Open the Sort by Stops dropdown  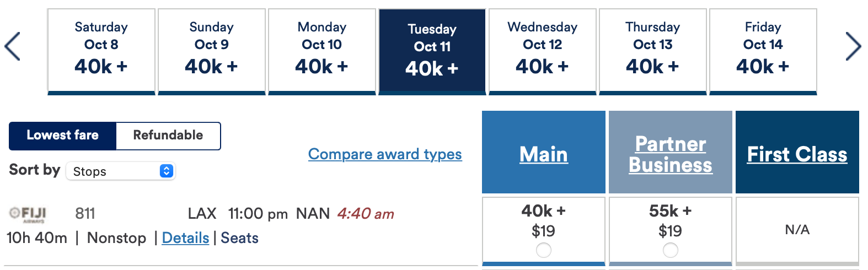pos(120,171)
